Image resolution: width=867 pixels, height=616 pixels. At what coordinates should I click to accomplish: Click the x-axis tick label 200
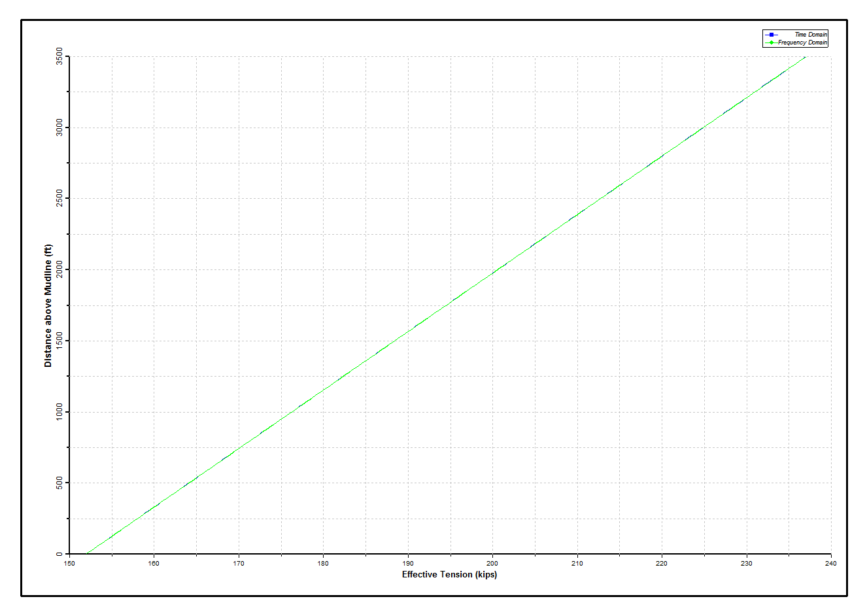tap(492, 563)
